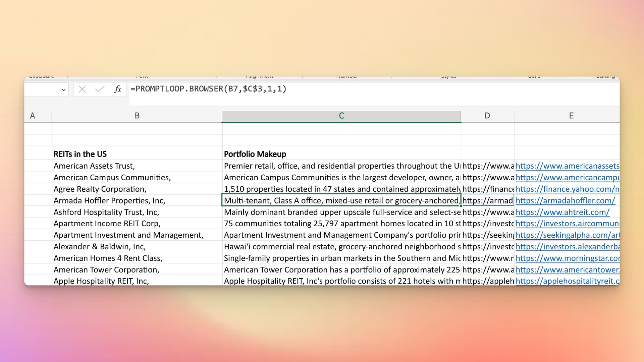Select cell 'American Homes 4 Rent Class,'
The width and height of the screenshot is (644, 362).
137,258
